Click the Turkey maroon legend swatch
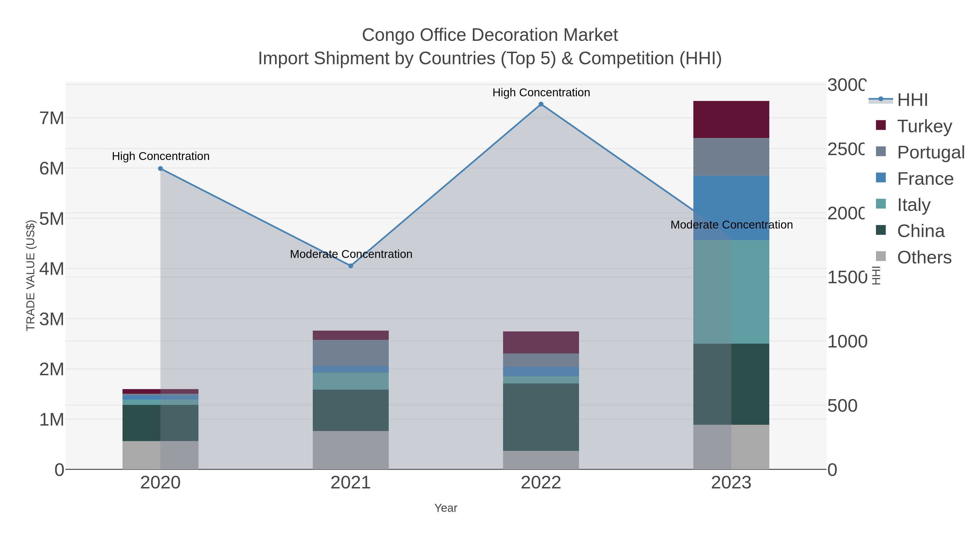 coord(881,125)
